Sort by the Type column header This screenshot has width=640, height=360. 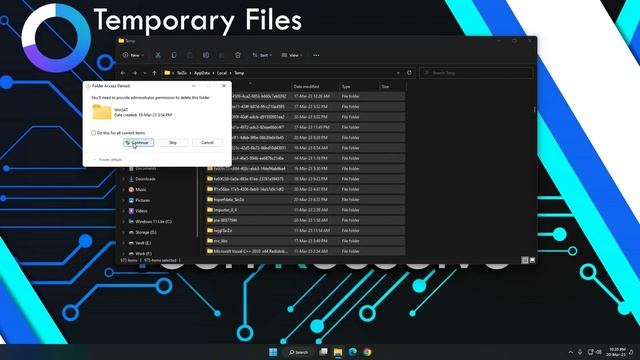(359, 87)
